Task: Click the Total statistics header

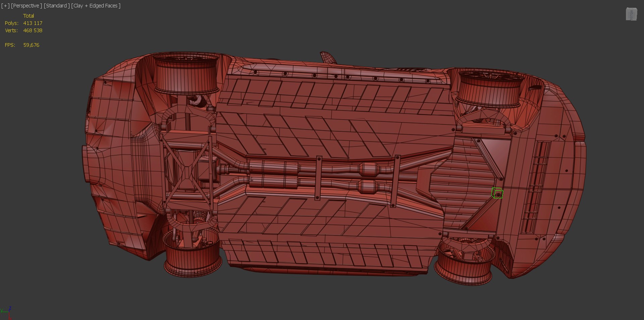Action: [x=29, y=16]
